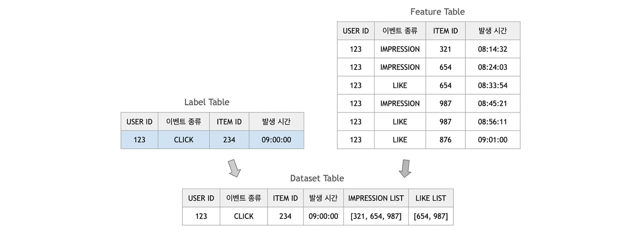
Task: Click the 08:14:32 time cell
Action: 493,49
